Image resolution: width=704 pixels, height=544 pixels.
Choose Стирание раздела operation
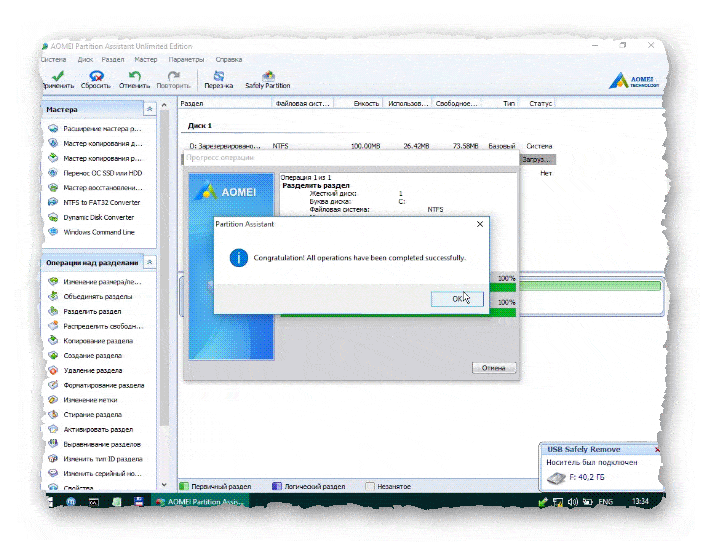[85, 415]
